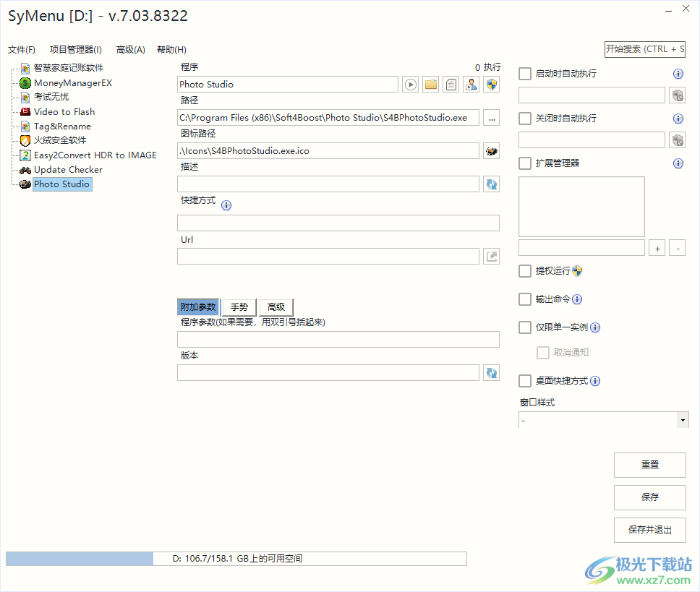This screenshot has width=700, height=592.
Task: Remove extension with the minus button
Action: point(678,248)
